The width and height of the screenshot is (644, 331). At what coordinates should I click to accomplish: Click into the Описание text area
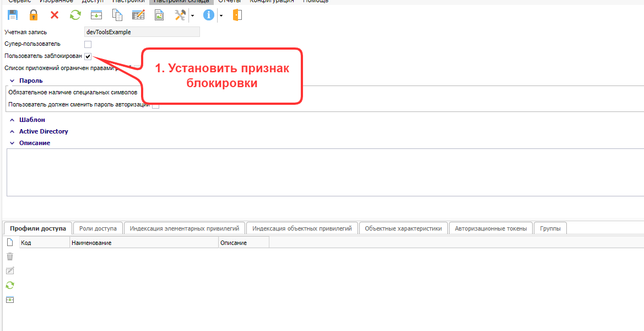pyautogui.click(x=325, y=172)
